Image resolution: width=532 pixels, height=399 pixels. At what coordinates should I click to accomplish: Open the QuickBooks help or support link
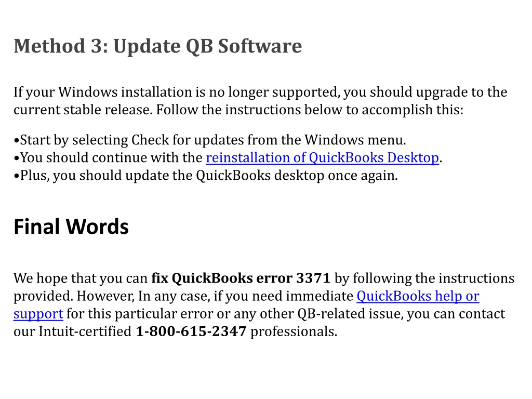(418, 296)
